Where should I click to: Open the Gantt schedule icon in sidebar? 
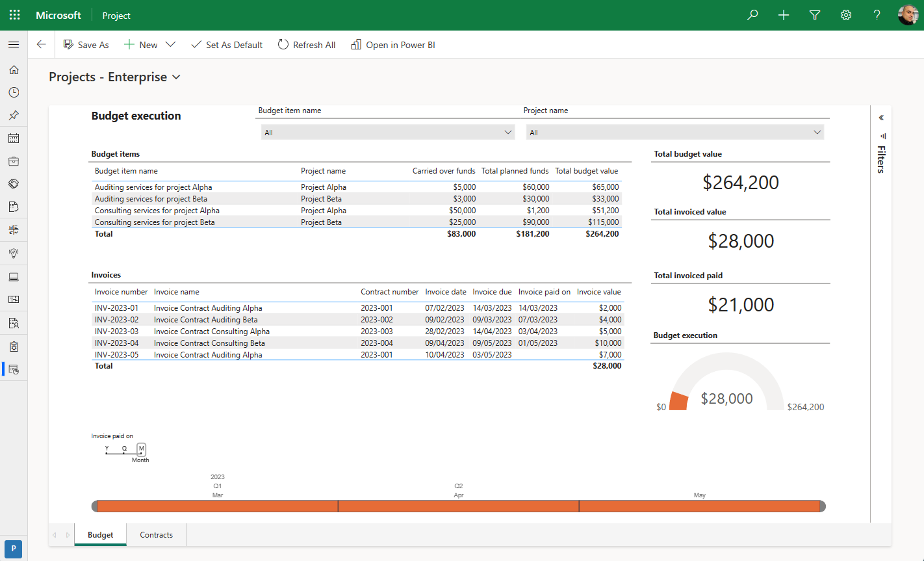14,230
